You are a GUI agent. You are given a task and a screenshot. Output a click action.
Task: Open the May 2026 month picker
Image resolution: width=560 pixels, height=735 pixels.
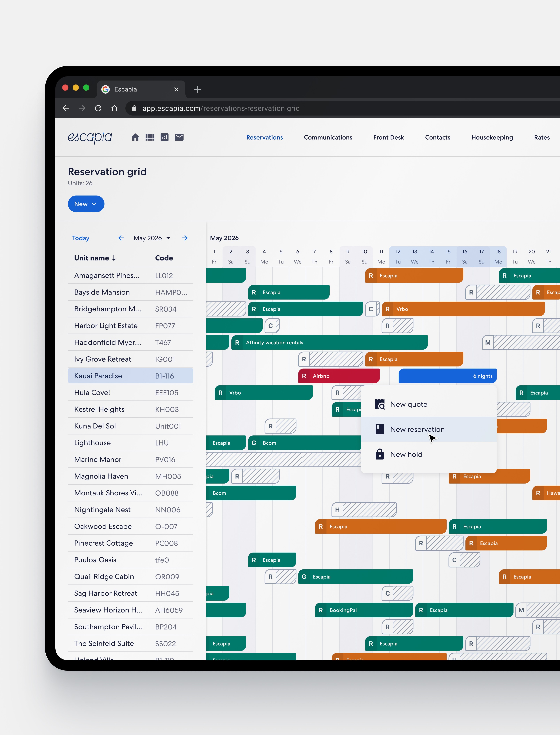(152, 238)
